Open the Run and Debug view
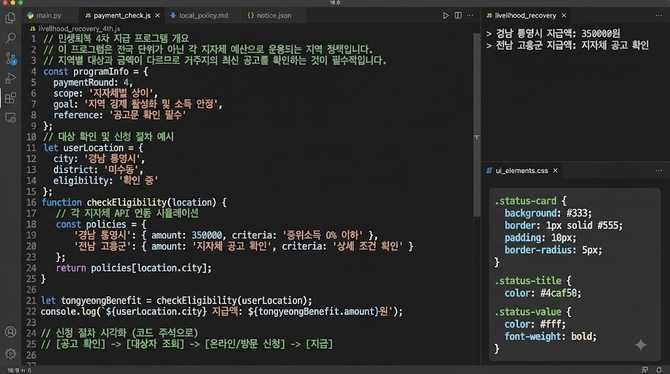The width and height of the screenshot is (670, 374). 10,78
